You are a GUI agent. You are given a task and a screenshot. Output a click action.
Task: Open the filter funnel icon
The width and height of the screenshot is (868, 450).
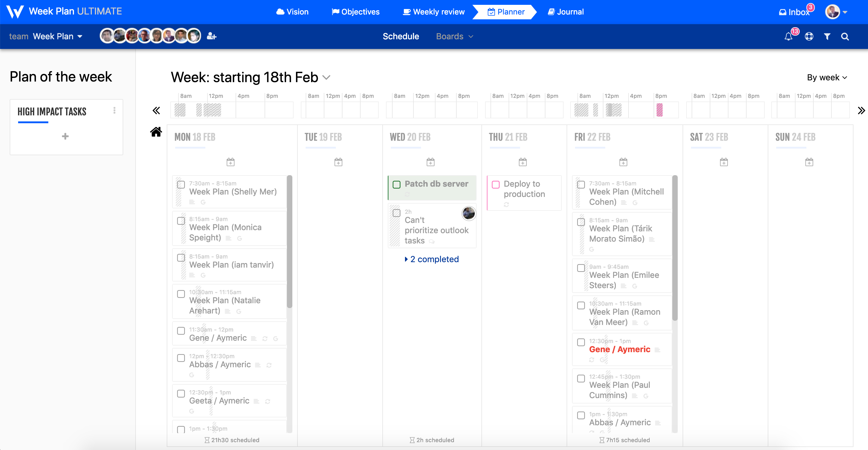coord(827,36)
